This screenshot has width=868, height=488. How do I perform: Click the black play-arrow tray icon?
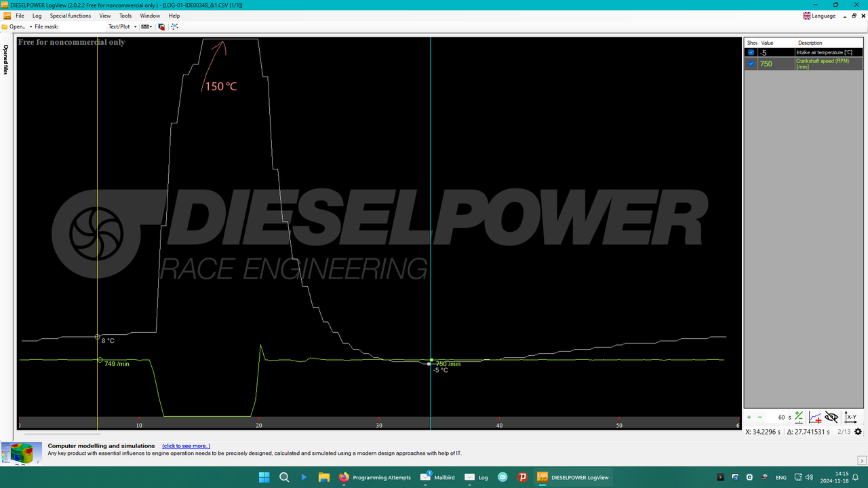point(720,477)
